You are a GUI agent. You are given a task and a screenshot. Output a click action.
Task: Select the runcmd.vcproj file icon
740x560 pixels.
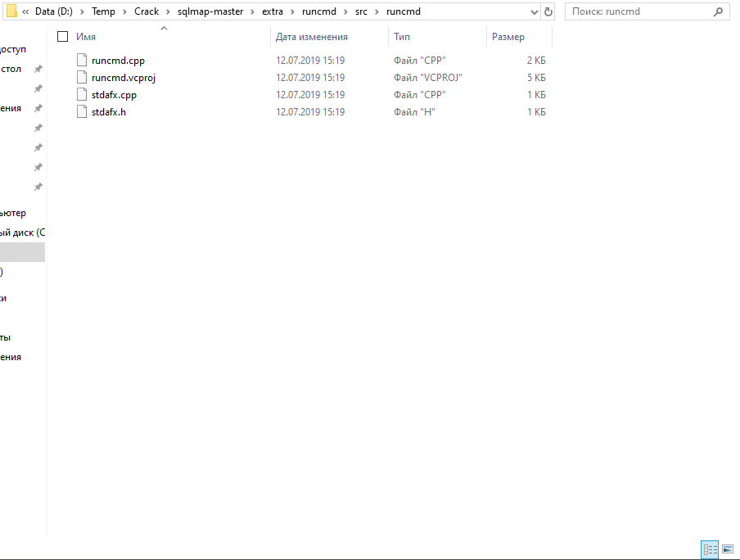point(82,78)
